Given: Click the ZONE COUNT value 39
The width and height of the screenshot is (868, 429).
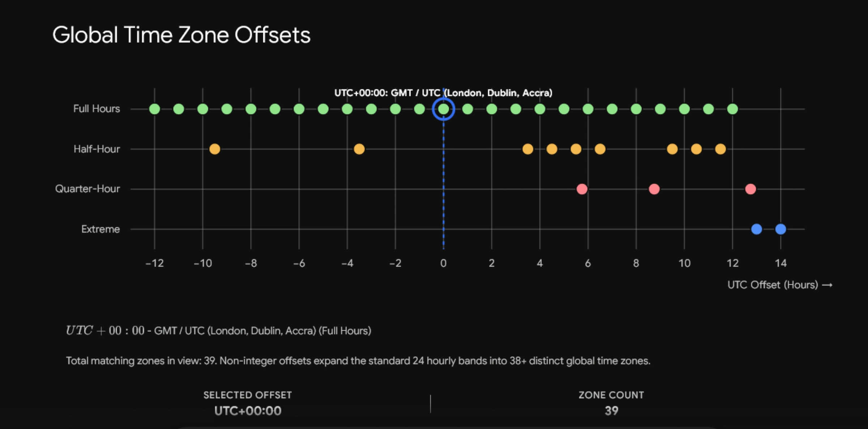Looking at the screenshot, I should [612, 411].
